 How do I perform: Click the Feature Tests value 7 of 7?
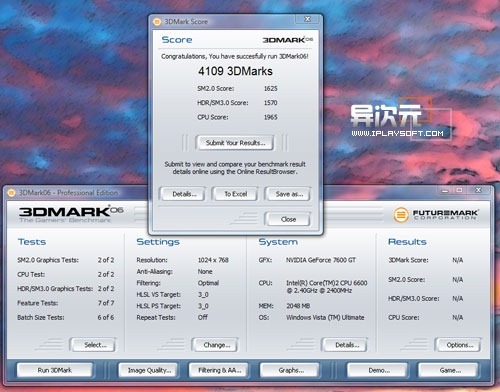click(106, 303)
